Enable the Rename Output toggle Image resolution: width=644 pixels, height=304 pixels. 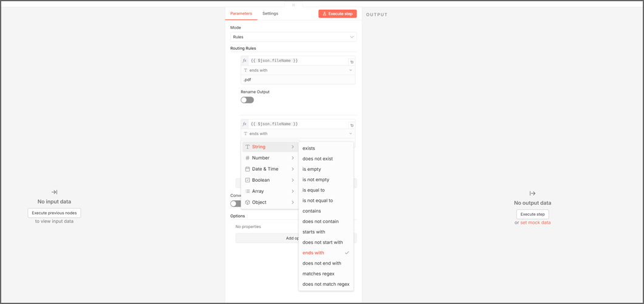[247, 100]
